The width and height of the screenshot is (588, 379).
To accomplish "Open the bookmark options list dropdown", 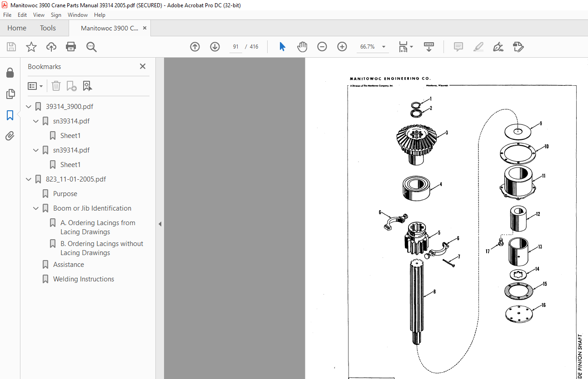I will tap(35, 86).
